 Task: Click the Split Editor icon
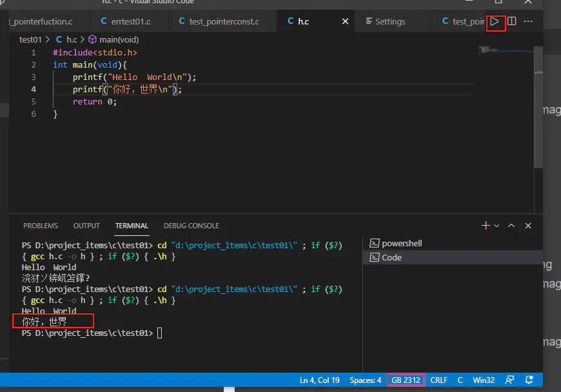[x=512, y=21]
